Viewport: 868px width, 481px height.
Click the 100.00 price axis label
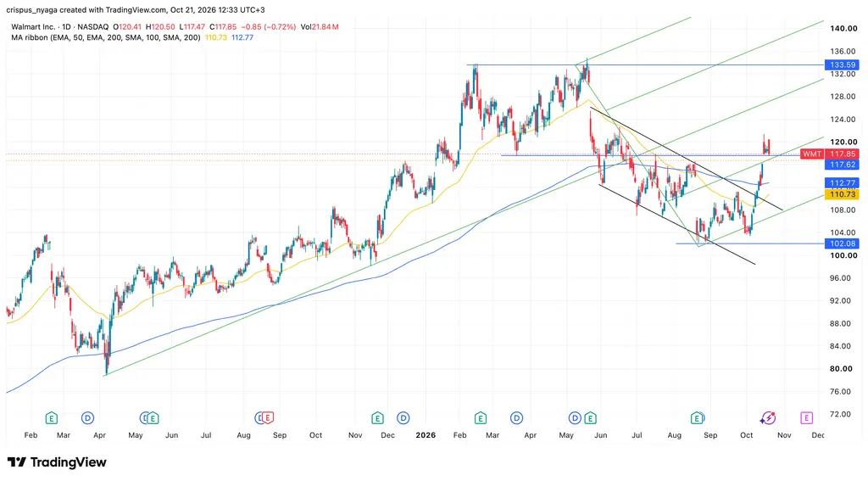[843, 254]
